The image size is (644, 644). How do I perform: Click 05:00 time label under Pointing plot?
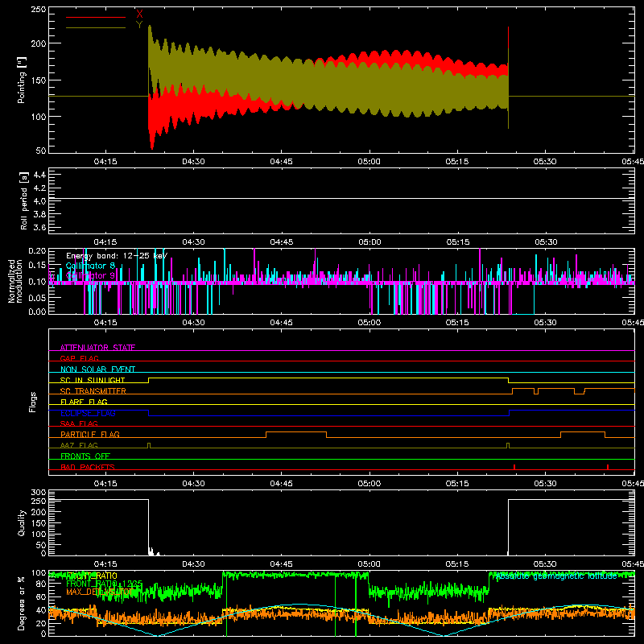click(x=369, y=162)
